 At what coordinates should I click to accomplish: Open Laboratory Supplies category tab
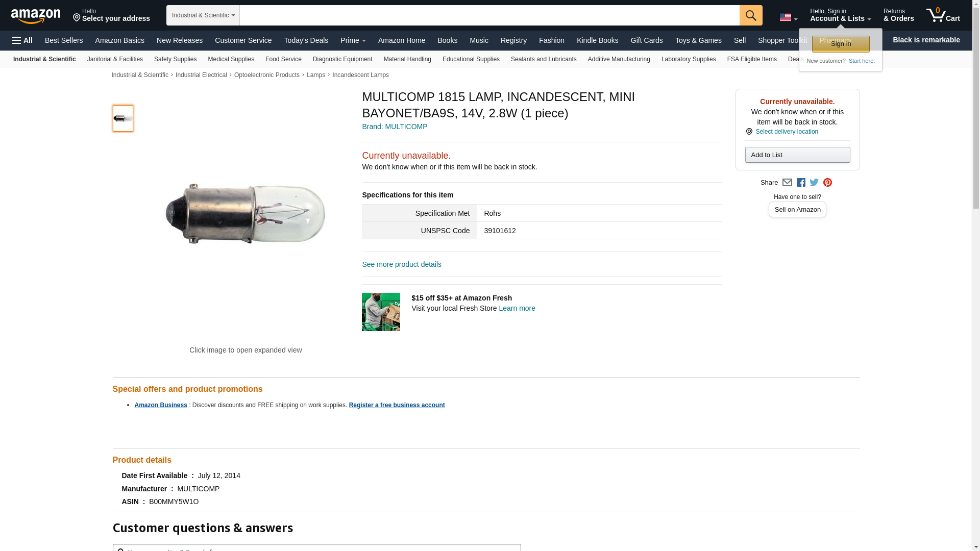pos(689,59)
